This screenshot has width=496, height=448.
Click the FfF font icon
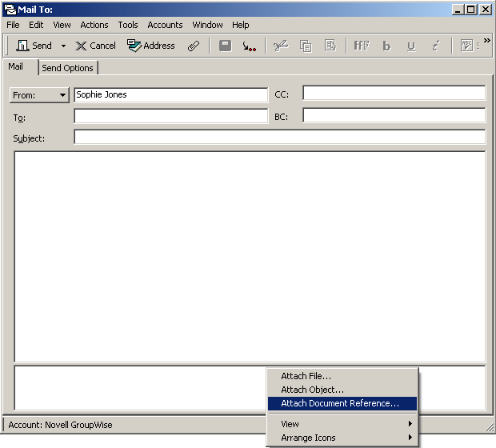[362, 46]
